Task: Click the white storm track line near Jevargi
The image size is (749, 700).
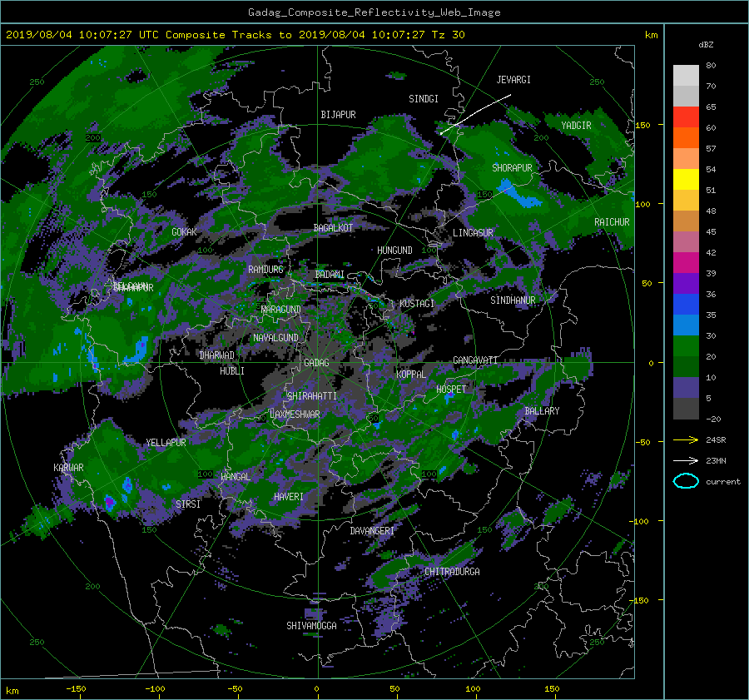Action: [475, 114]
